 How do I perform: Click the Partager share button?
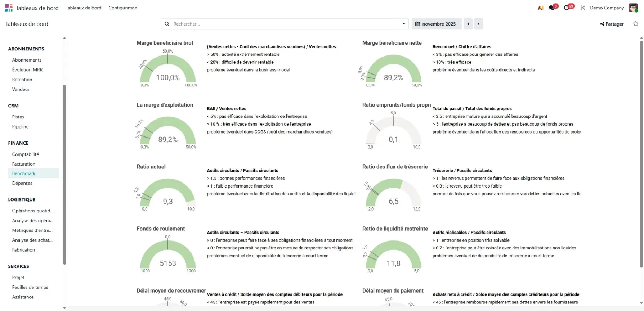[612, 24]
